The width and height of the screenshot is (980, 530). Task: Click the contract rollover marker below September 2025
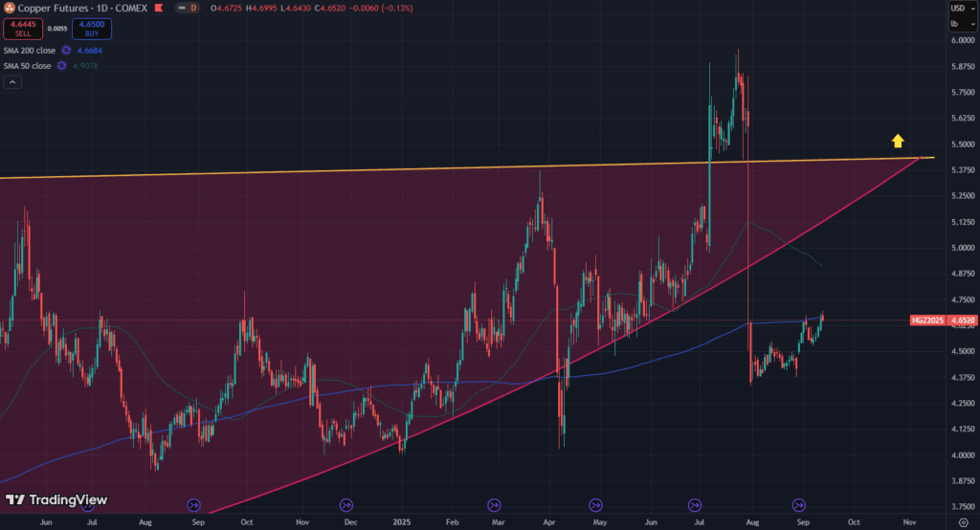click(x=799, y=504)
